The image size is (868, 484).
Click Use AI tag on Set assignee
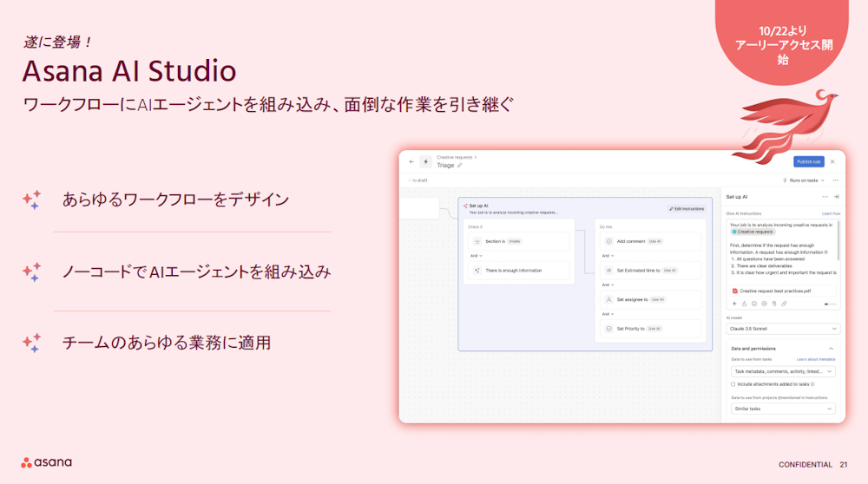658,299
